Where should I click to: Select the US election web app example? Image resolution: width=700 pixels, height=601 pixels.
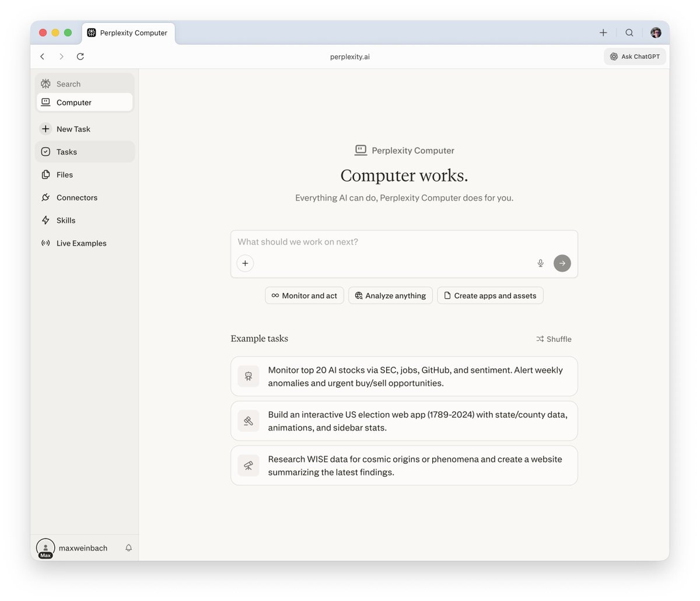(x=404, y=421)
